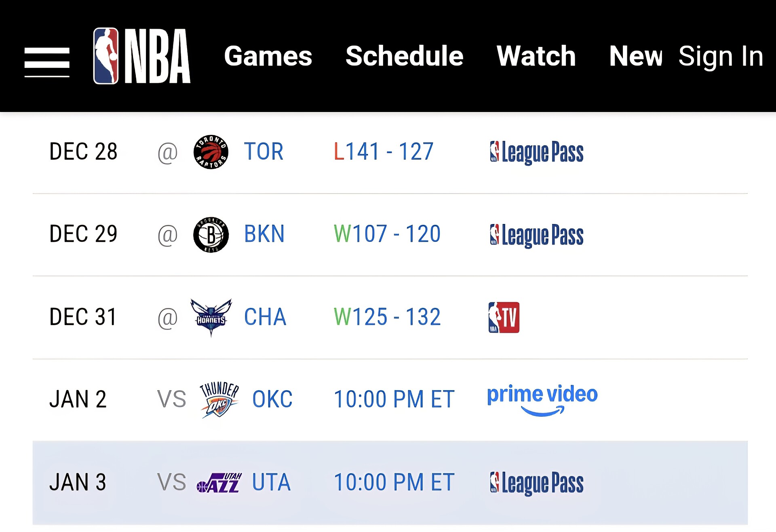The image size is (776, 532).
Task: Open League Pass for Dec 28 game
Action: (x=536, y=152)
